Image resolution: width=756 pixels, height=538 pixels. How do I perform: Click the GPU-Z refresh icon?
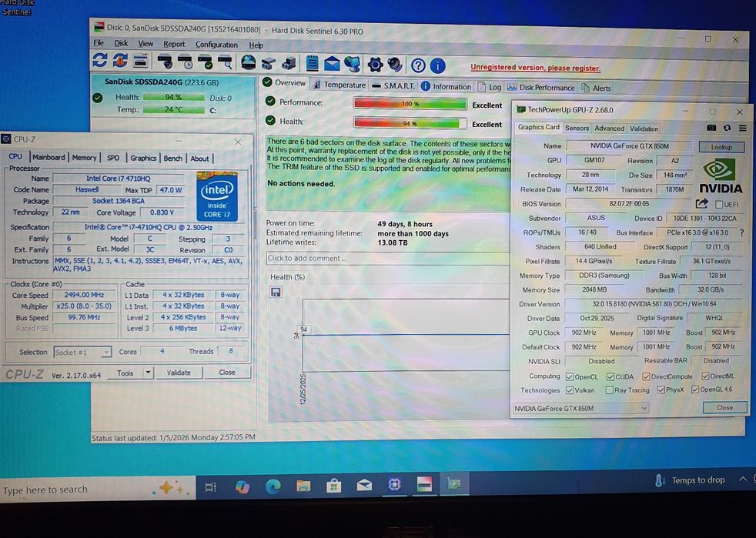727,128
